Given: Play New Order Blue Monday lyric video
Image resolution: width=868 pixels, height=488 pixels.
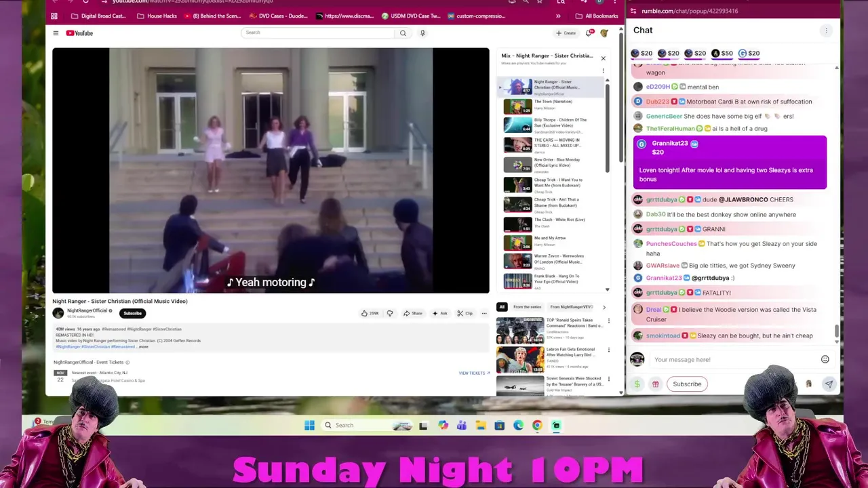Looking at the screenshot, I should tap(551, 165).
